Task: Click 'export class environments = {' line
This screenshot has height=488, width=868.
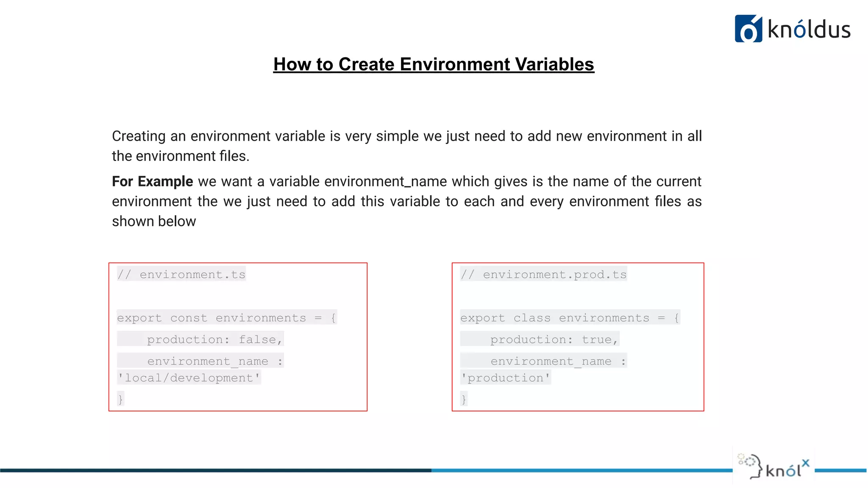Action: click(570, 318)
